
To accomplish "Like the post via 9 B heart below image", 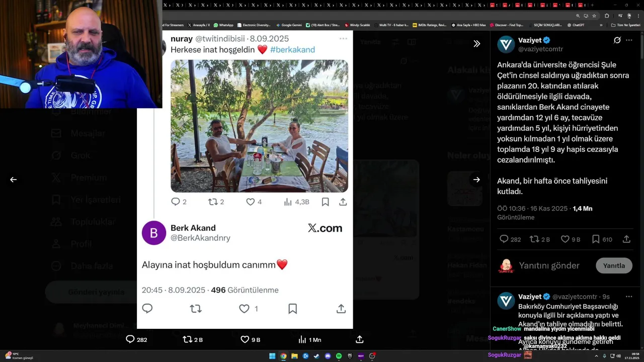I will [251, 340].
